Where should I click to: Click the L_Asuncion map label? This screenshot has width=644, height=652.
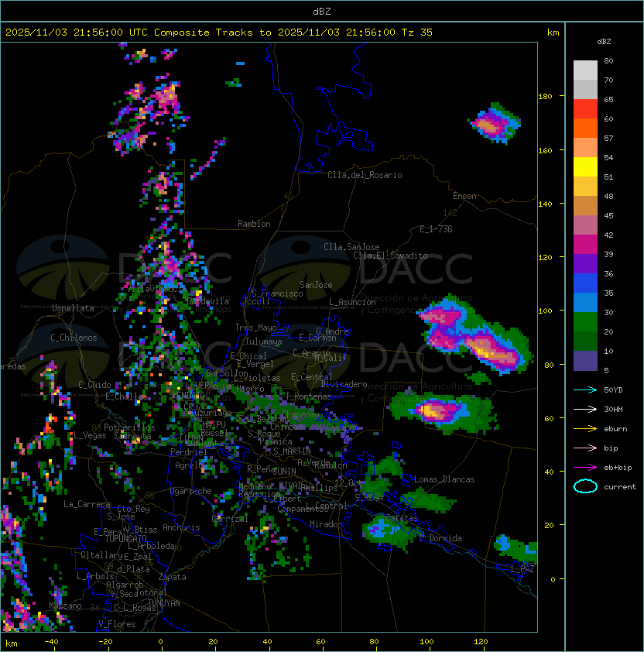tap(352, 302)
